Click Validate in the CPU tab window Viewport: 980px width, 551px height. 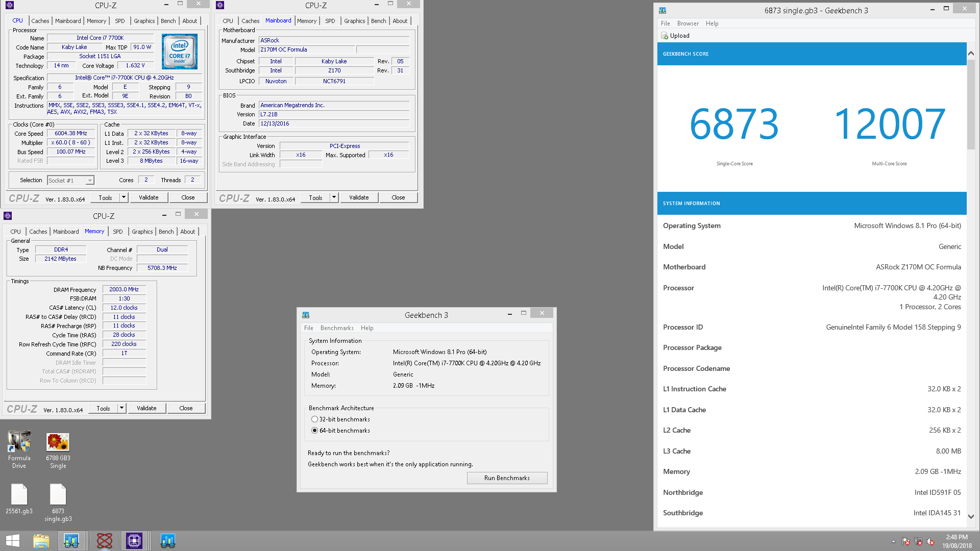click(149, 197)
